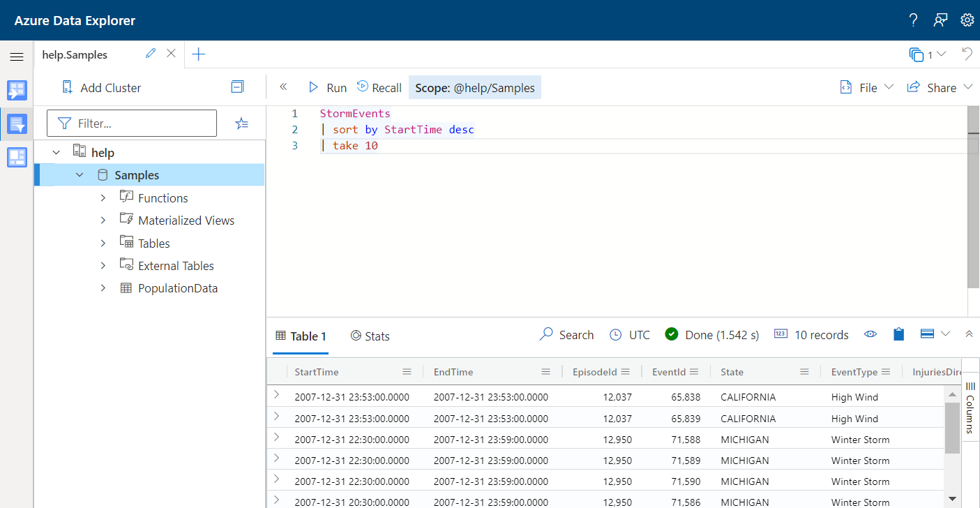
Task: Open the Dashboards sidebar icon
Action: 17,158
